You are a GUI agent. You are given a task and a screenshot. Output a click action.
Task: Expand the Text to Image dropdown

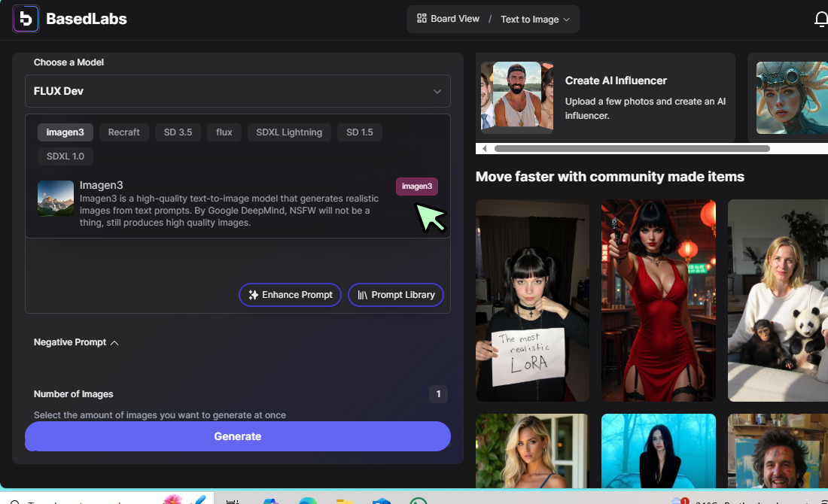pos(534,20)
